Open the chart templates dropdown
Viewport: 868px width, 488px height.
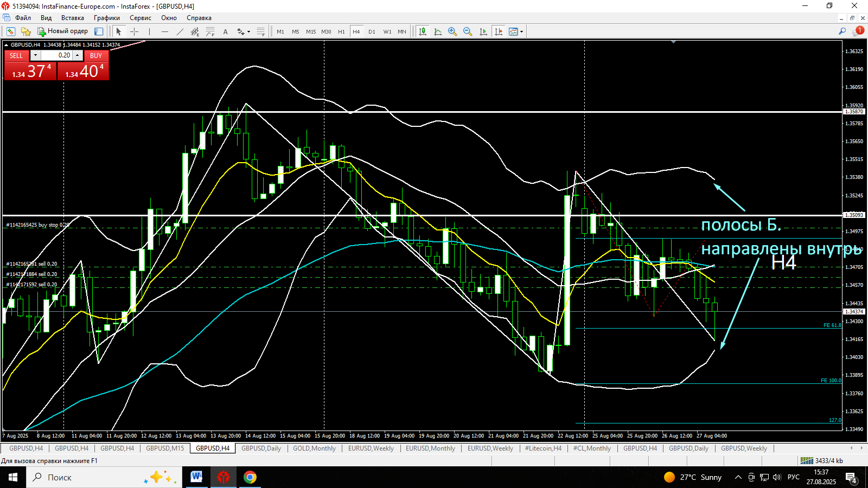coord(521,31)
